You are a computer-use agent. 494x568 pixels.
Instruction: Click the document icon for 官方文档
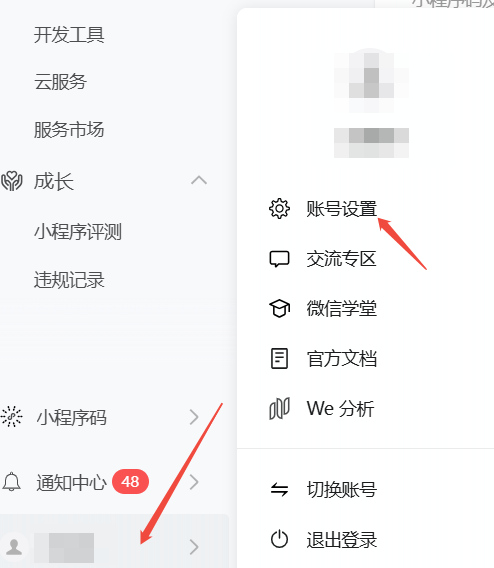279,359
